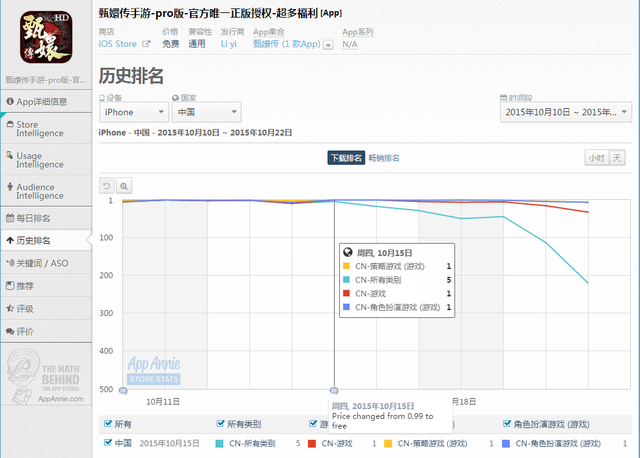
Task: Click the info icon beside App详细信息
Action: 10,101
